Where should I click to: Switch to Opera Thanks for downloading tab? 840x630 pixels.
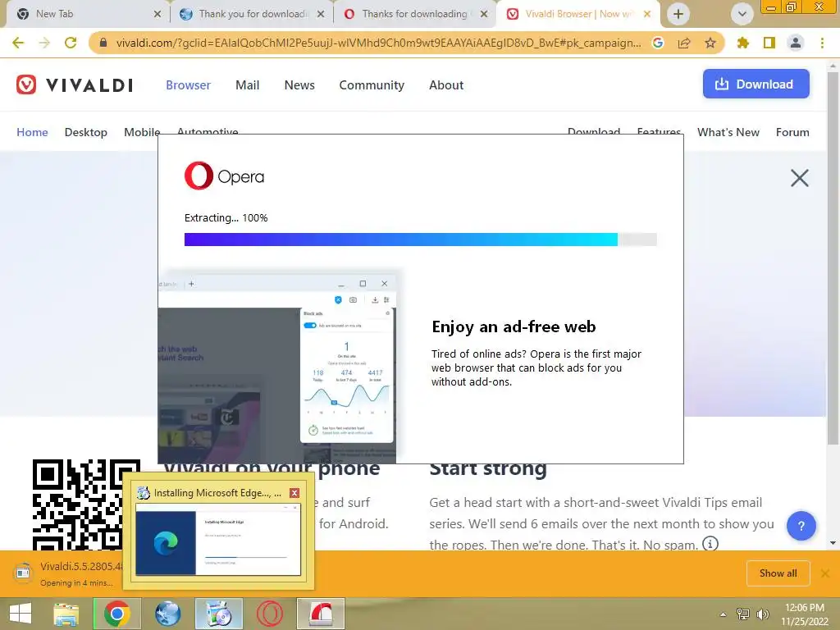tap(415, 14)
